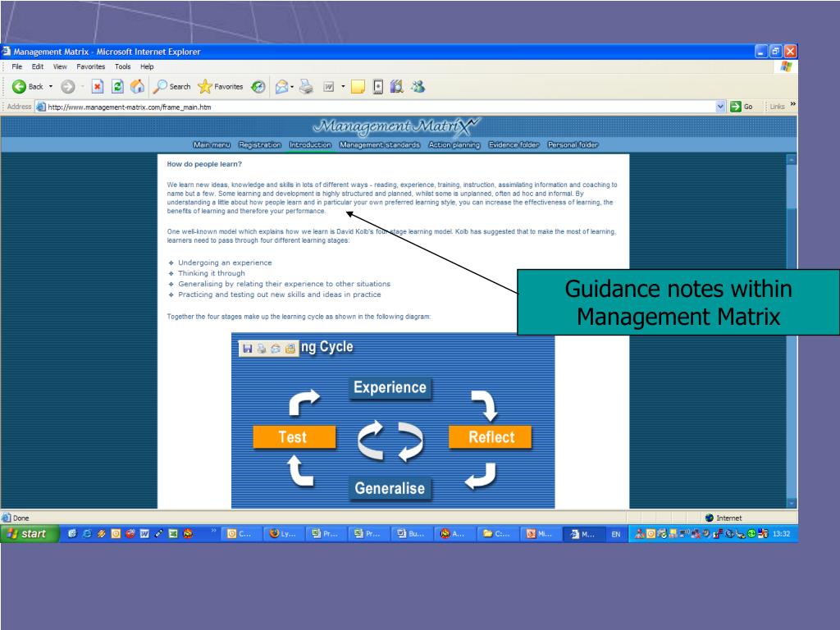The width and height of the screenshot is (840, 630).
Task: Print the page with the printer icon
Action: (x=307, y=86)
